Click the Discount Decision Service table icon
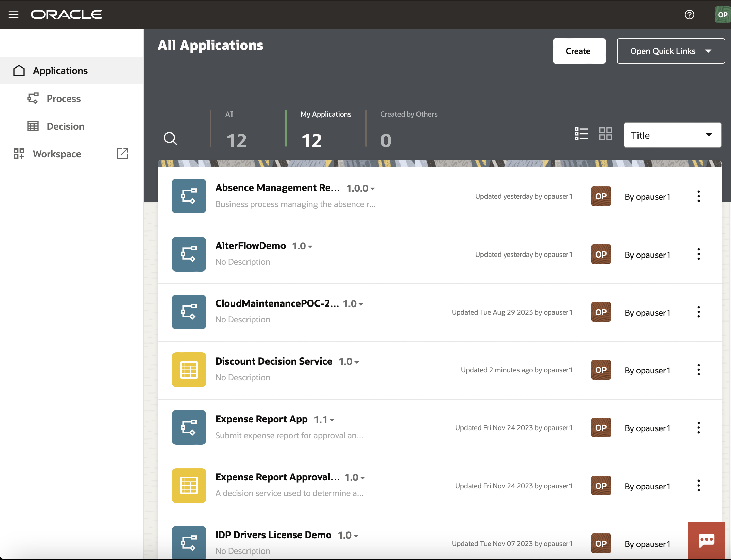 [189, 370]
